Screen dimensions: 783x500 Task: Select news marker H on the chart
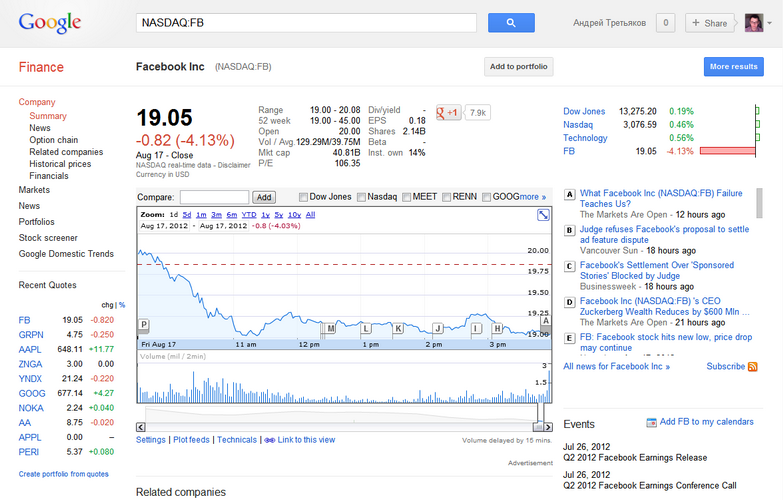pyautogui.click(x=497, y=328)
